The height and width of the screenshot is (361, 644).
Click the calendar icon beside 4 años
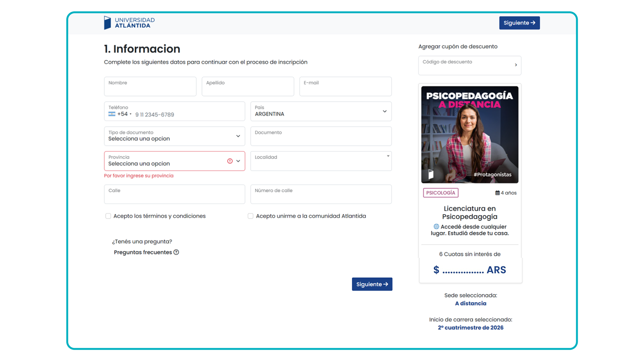click(497, 193)
